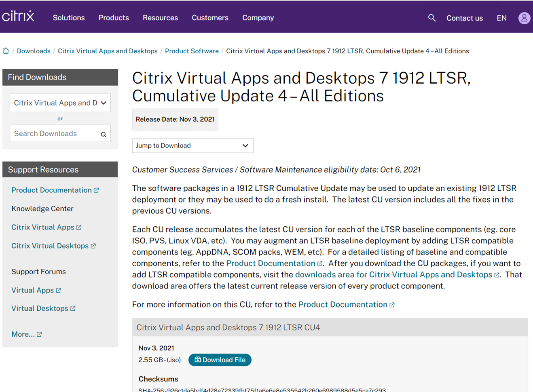Click the Release Date: Nov 3, 2021 box
Viewport: 533px width, 392px height.
[175, 120]
